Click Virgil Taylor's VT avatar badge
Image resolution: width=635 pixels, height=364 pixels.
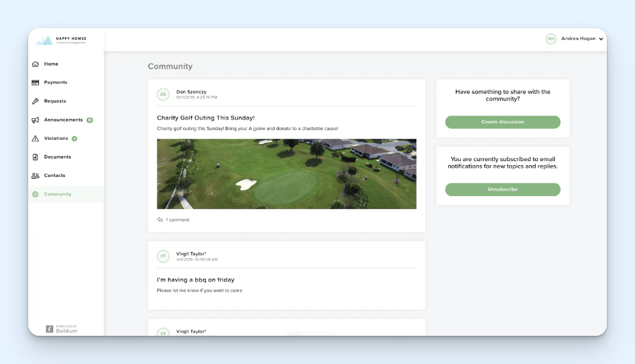tap(163, 256)
